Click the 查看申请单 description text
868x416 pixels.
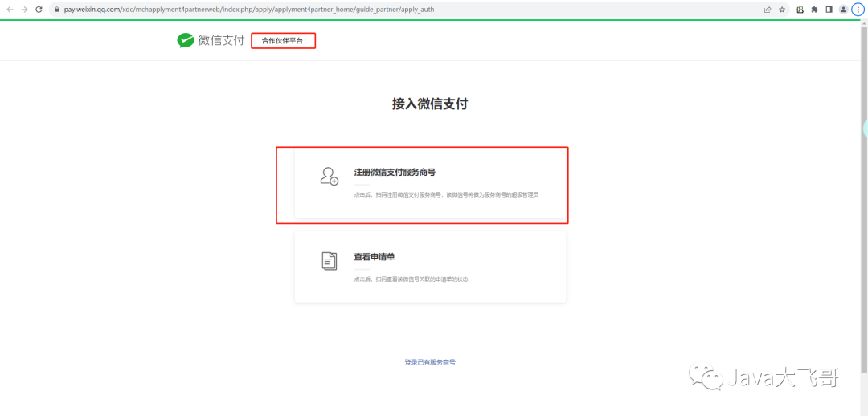pos(411,279)
